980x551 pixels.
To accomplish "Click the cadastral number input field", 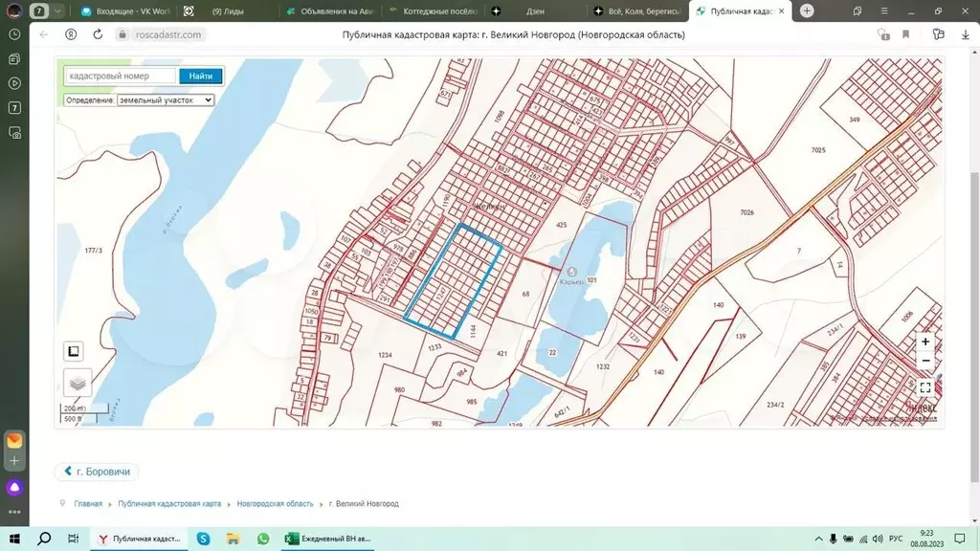I will point(121,76).
